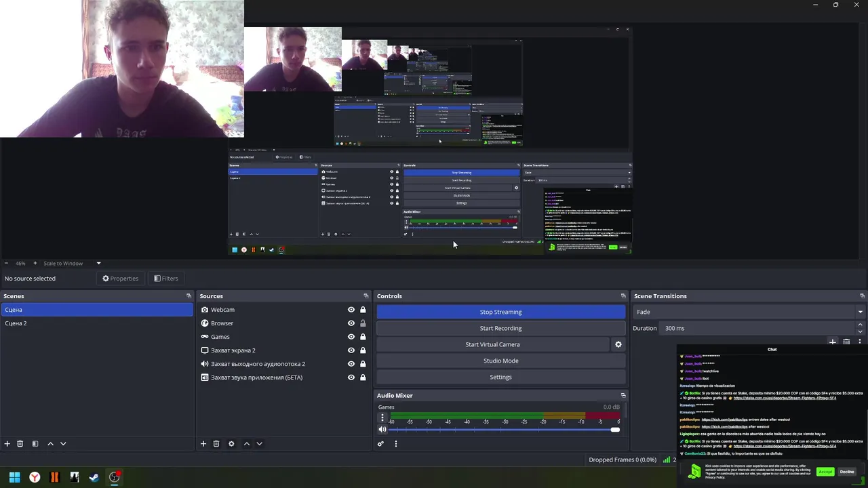Zoom out preview with minus icon

(7, 263)
